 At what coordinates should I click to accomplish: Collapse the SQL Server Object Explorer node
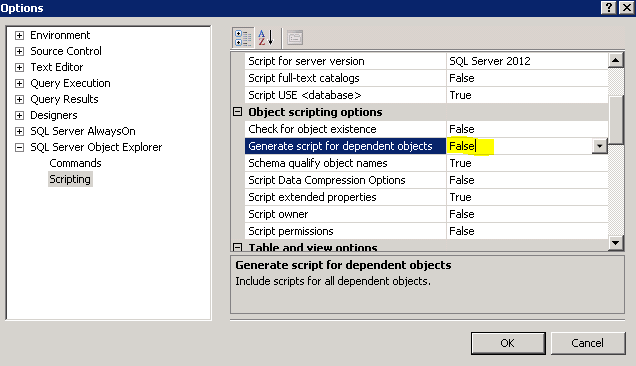pyautogui.click(x=19, y=148)
